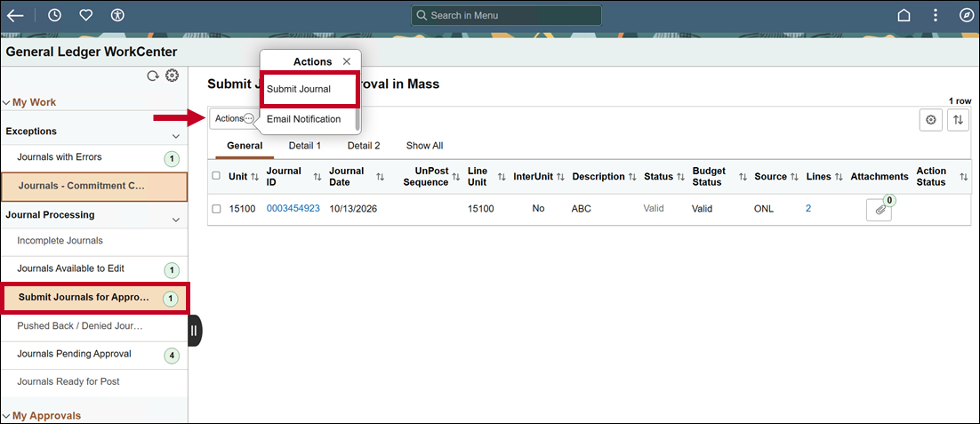Sort by Source column arrows
The height and width of the screenshot is (424, 980).
pyautogui.click(x=794, y=177)
